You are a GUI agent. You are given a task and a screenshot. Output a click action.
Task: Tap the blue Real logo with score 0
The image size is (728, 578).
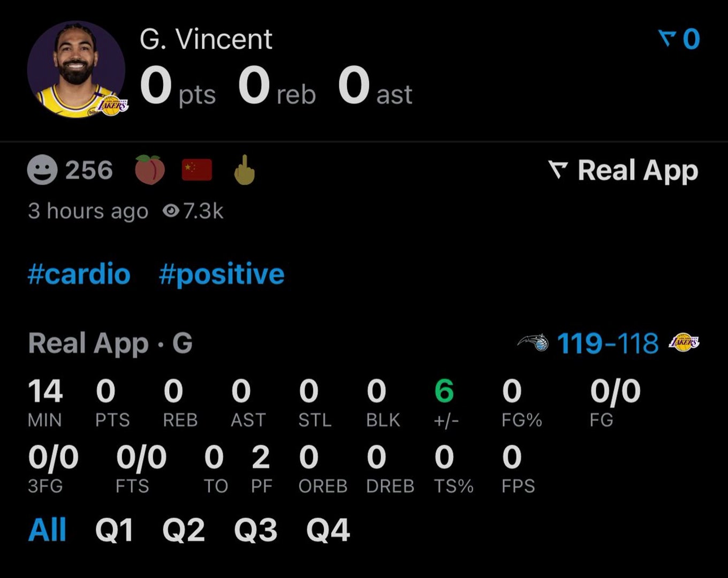click(679, 39)
